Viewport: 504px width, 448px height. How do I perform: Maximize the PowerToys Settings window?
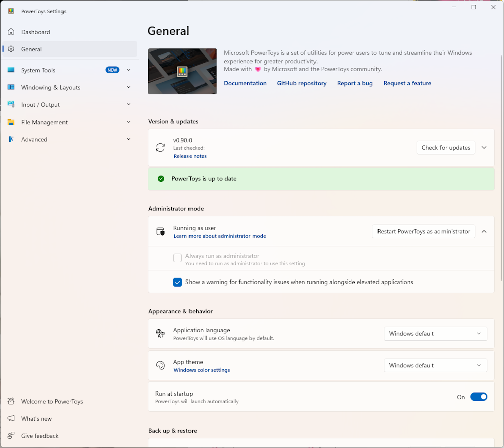473,7
